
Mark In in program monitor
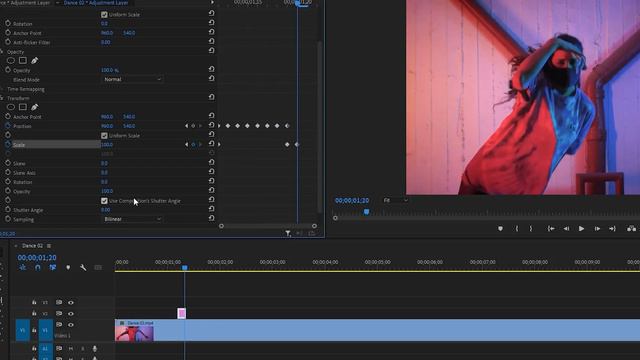tap(517, 229)
